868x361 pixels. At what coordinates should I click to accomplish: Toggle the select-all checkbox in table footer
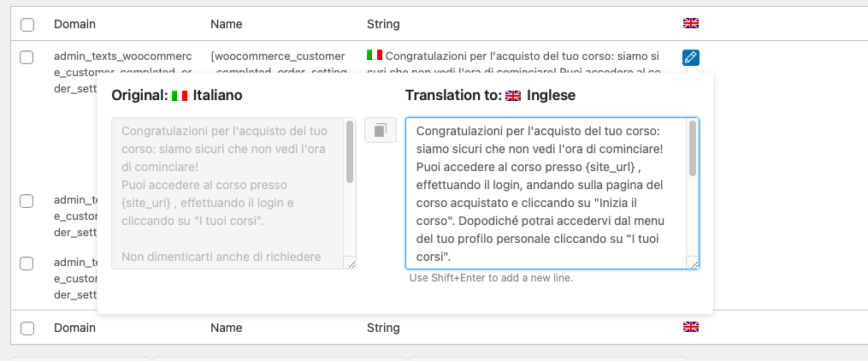27,328
